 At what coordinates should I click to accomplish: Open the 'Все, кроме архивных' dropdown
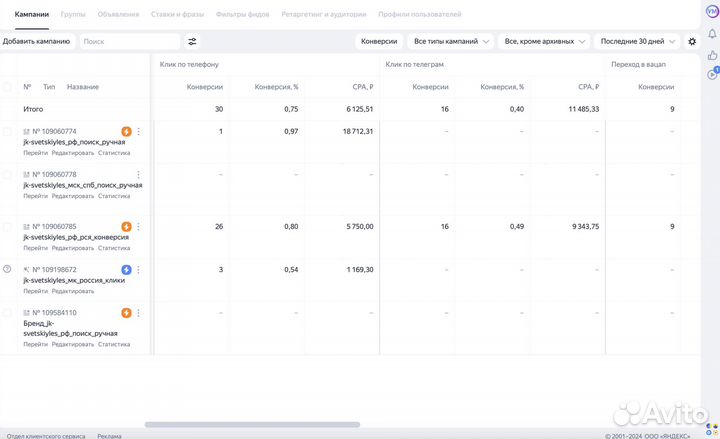[545, 42]
